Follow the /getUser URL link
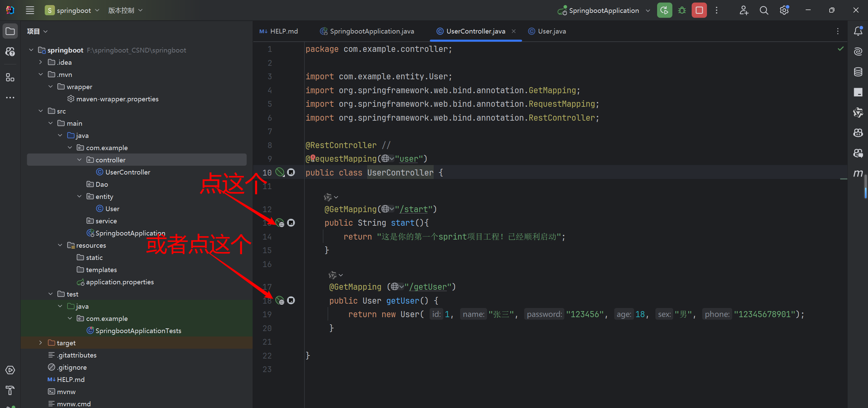 428,287
